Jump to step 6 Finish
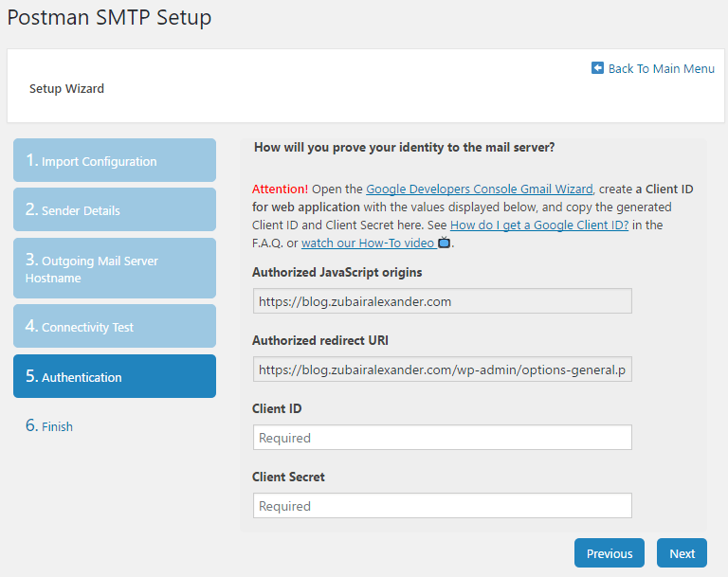728x577 pixels. coord(49,425)
